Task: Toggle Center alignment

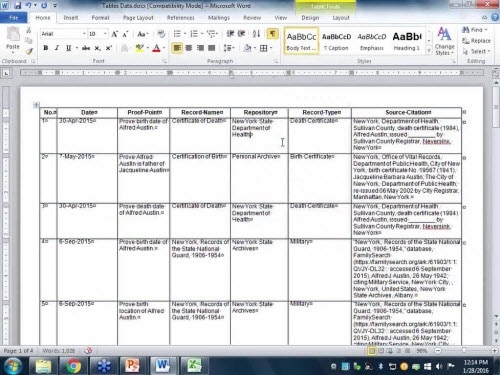Action: (x=189, y=48)
